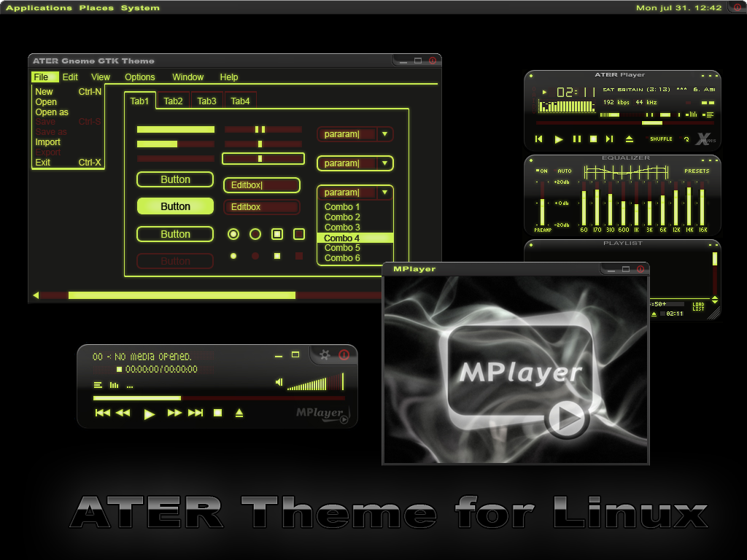Switch to Tab2
This screenshot has height=560, width=747.
[173, 101]
